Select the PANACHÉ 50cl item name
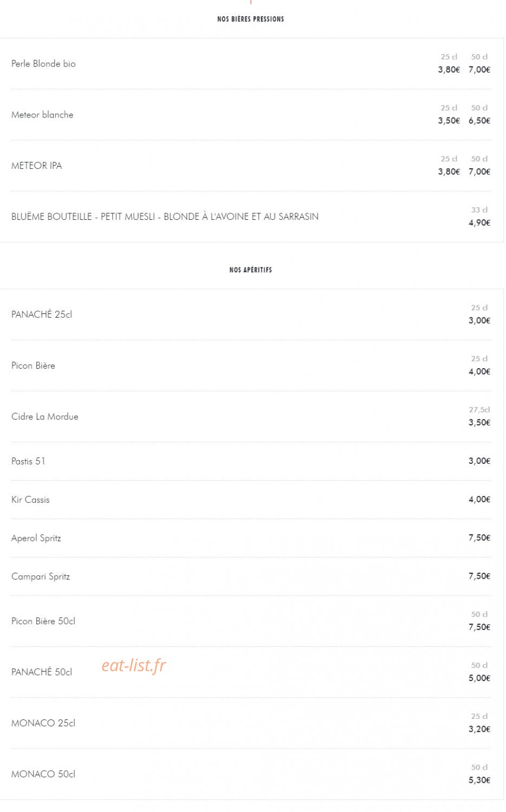This screenshot has width=506, height=812. tap(42, 672)
